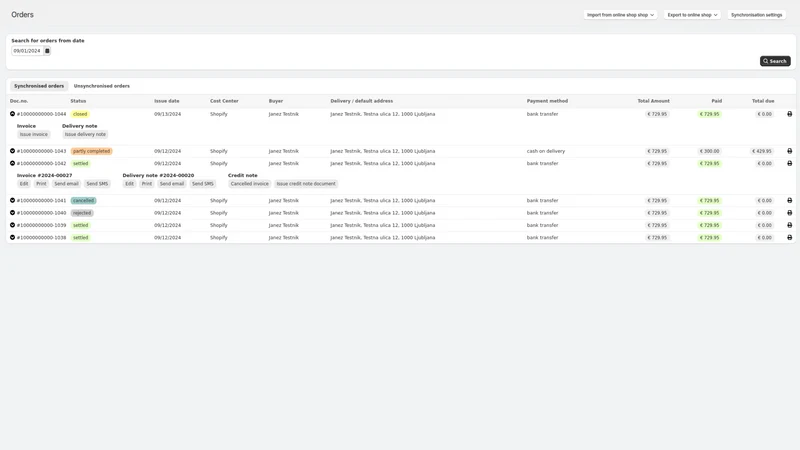800x450 pixels.
Task: Click 'settled' status of order 1039
Action: [x=81, y=225]
